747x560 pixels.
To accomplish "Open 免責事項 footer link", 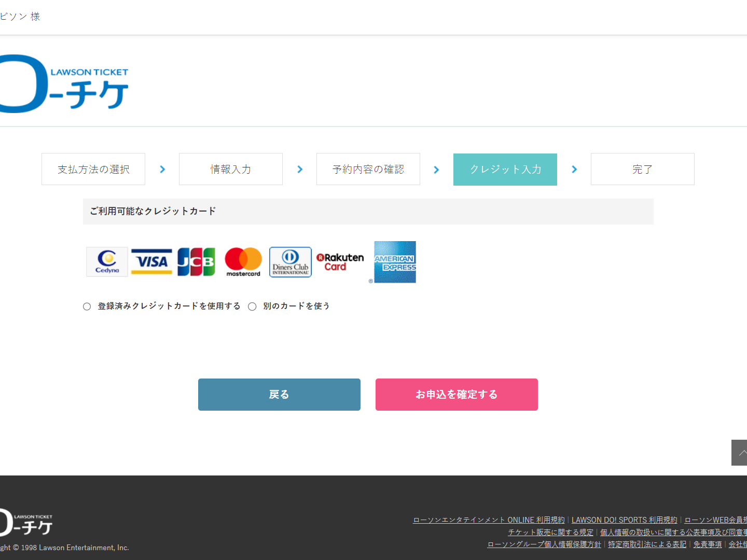I will click(x=708, y=544).
